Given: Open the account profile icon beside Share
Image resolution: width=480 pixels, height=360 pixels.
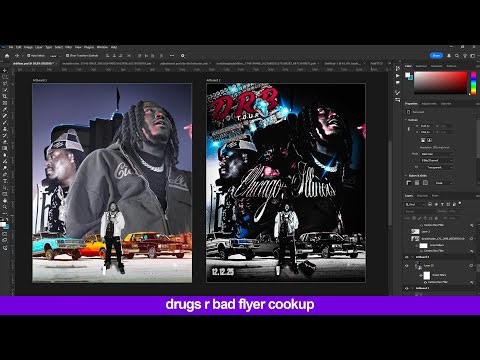Looking at the screenshot, I should (449, 56).
